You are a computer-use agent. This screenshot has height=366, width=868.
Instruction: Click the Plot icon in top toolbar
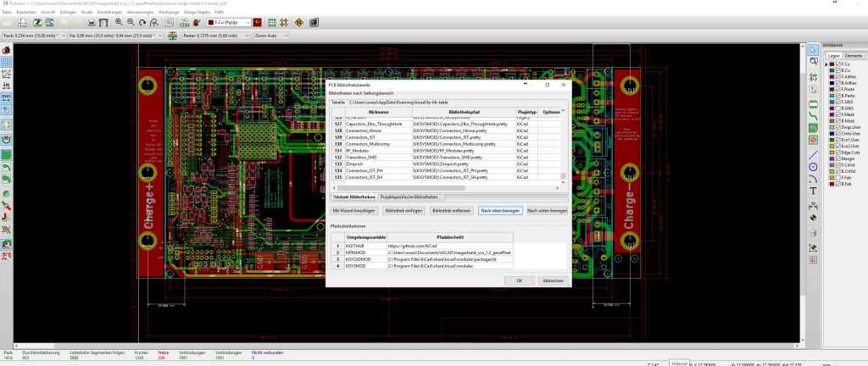tap(103, 23)
